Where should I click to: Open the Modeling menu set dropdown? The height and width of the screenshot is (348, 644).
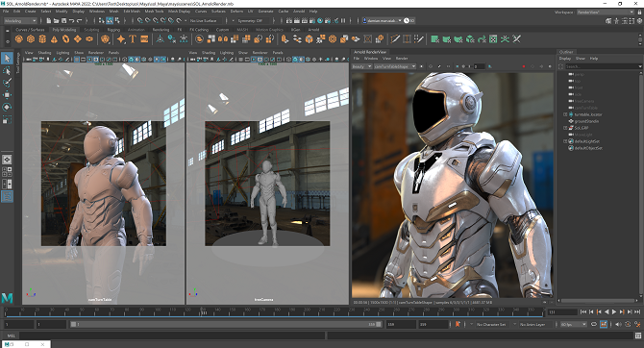(x=20, y=20)
